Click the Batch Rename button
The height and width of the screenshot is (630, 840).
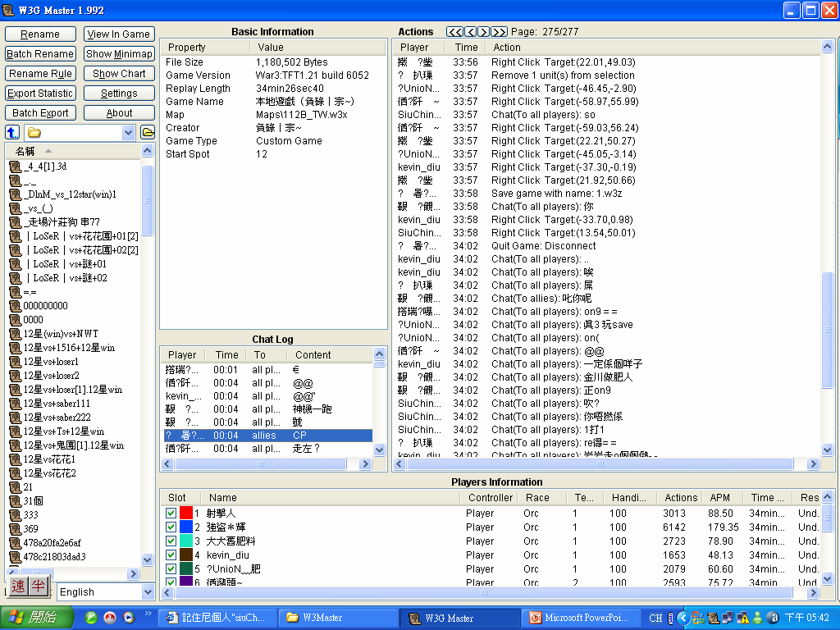pos(40,54)
